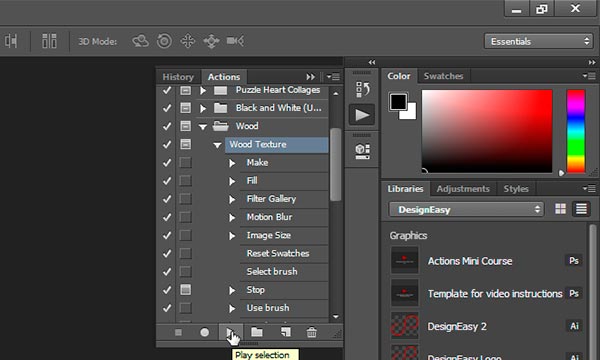Select 3D Mode rotate object icon
The width and height of the screenshot is (600, 360).
pos(140,41)
